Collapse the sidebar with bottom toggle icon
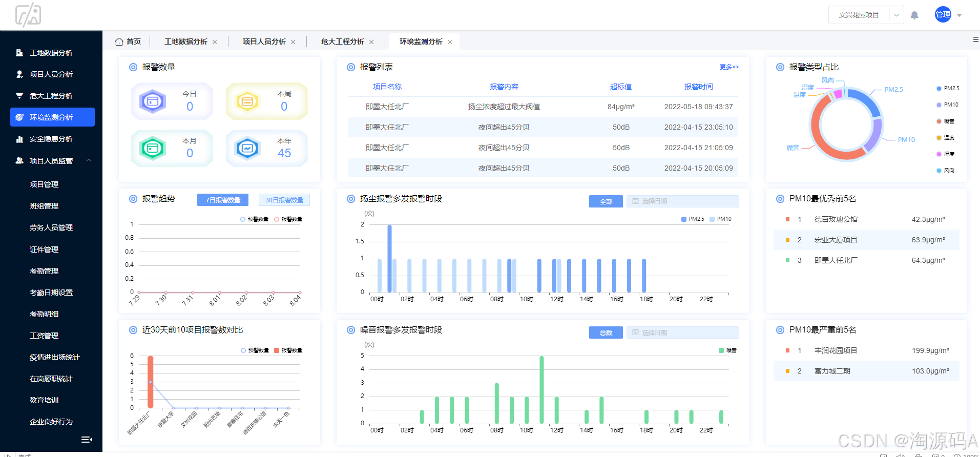Image resolution: width=980 pixels, height=457 pixels. (x=87, y=440)
